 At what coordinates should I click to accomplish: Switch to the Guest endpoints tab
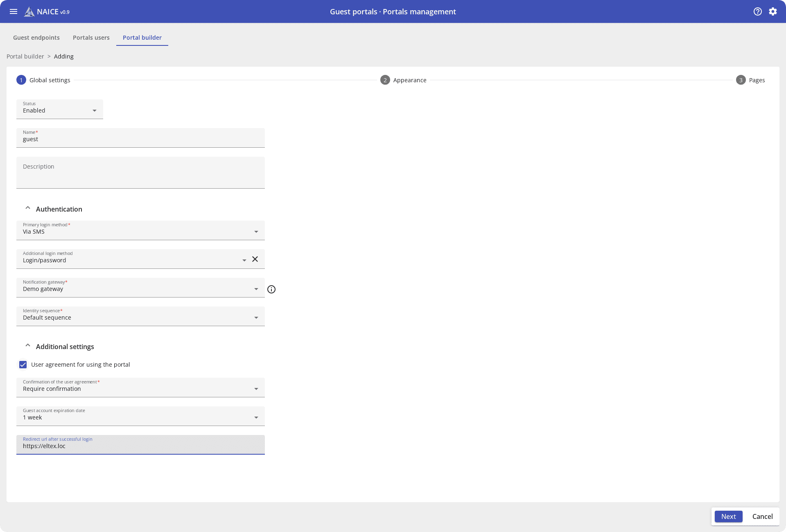pos(36,38)
